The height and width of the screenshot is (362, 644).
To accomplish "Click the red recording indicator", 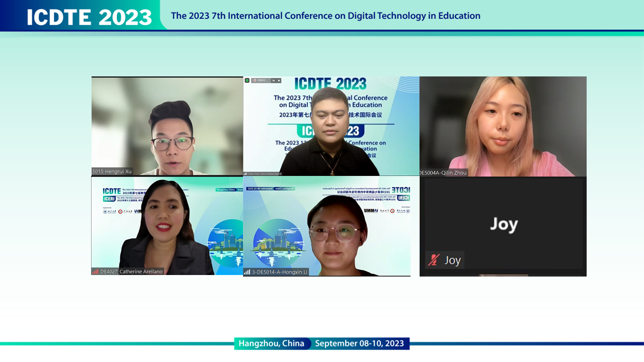I will pyautogui.click(x=255, y=80).
